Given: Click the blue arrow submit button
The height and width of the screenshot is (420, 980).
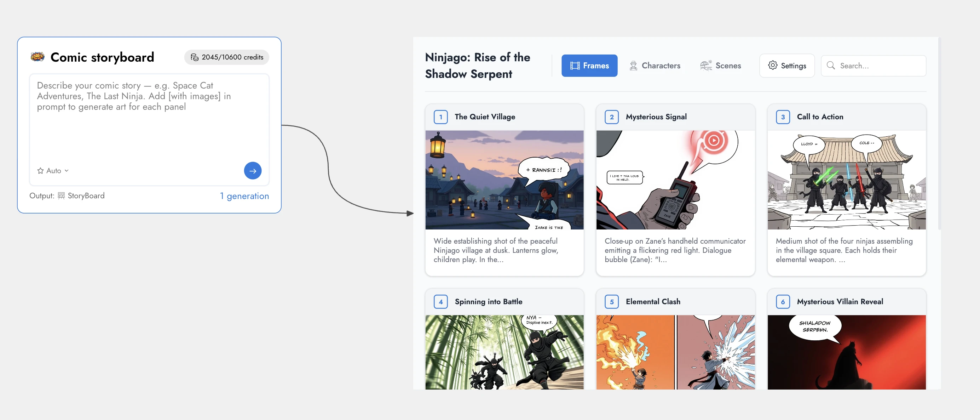Looking at the screenshot, I should tap(253, 171).
